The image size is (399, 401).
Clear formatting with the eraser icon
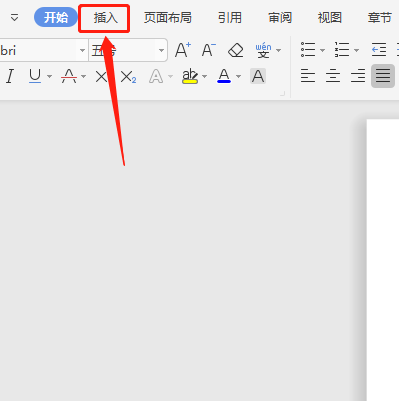pos(236,50)
